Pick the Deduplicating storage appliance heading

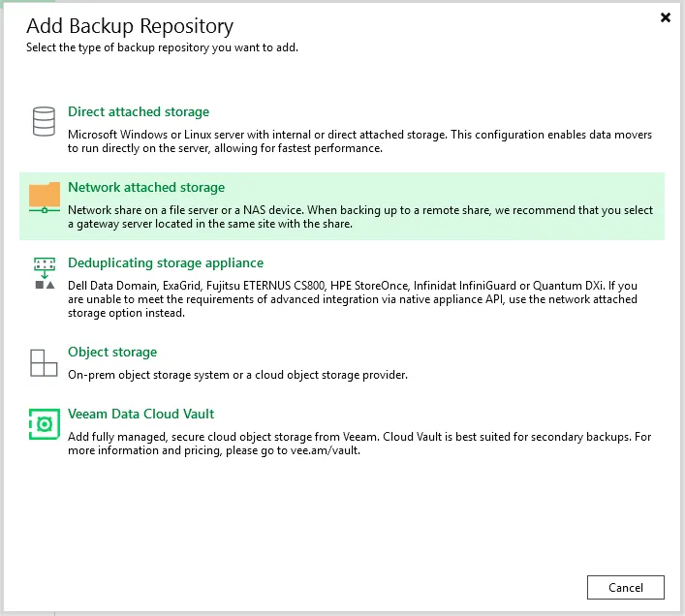tap(166, 263)
